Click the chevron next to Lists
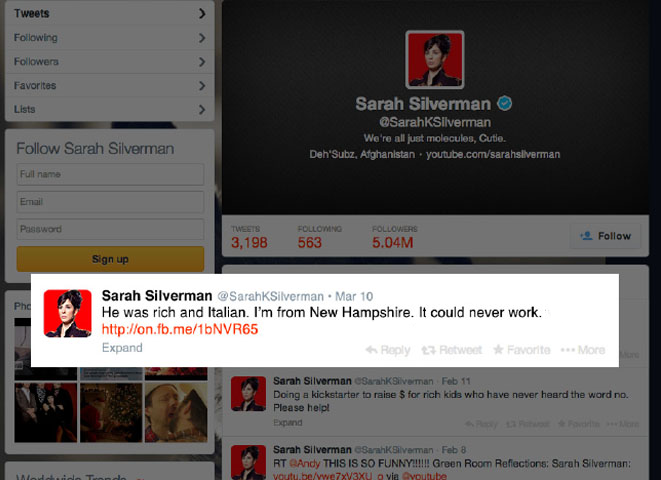Viewport: 661px width, 480px height. (x=202, y=110)
